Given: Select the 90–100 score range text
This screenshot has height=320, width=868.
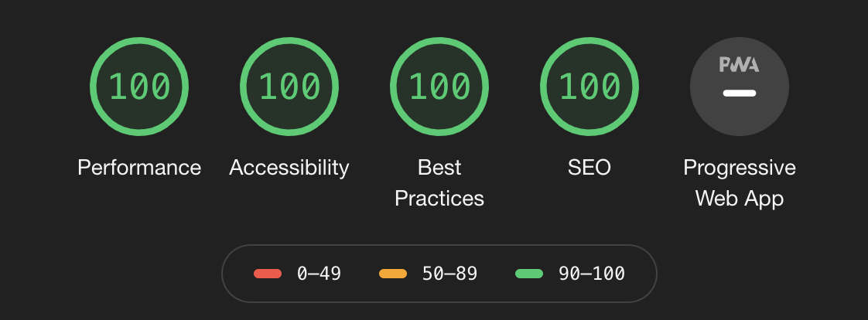Looking at the screenshot, I should pos(592,274).
